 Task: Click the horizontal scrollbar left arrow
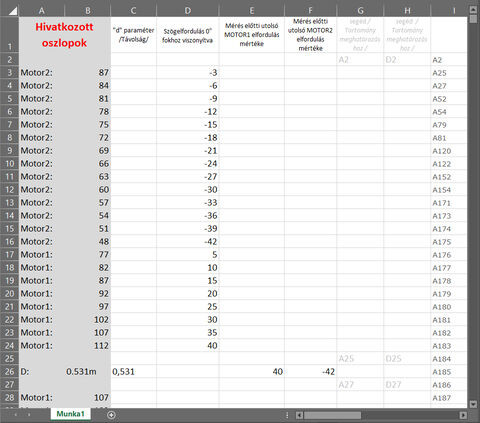tap(299, 415)
